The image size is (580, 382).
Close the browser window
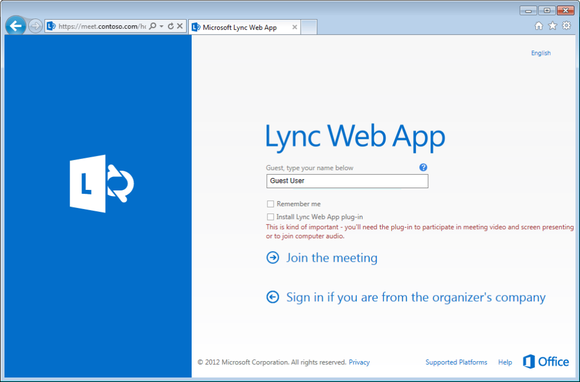coord(566,10)
